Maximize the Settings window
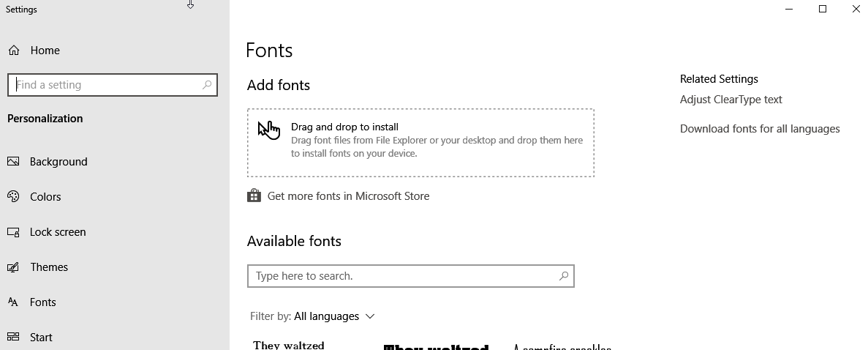This screenshot has height=350, width=868. click(823, 9)
